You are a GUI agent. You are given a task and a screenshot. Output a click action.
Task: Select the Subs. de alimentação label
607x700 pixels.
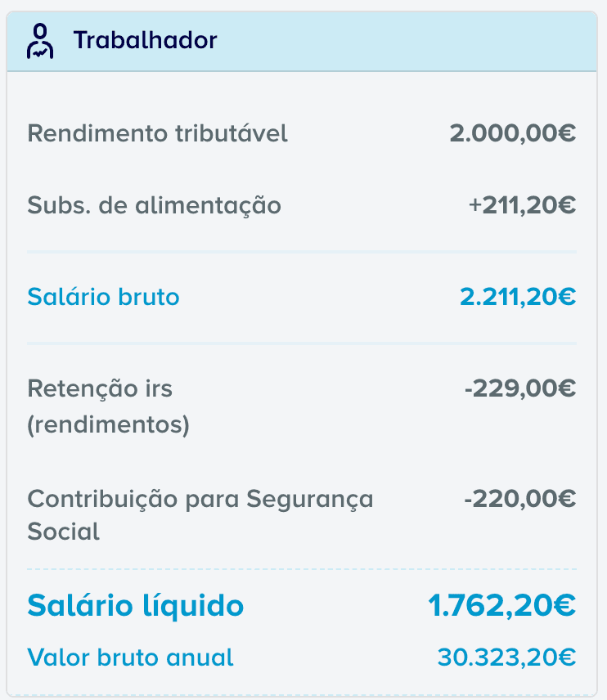[155, 205]
